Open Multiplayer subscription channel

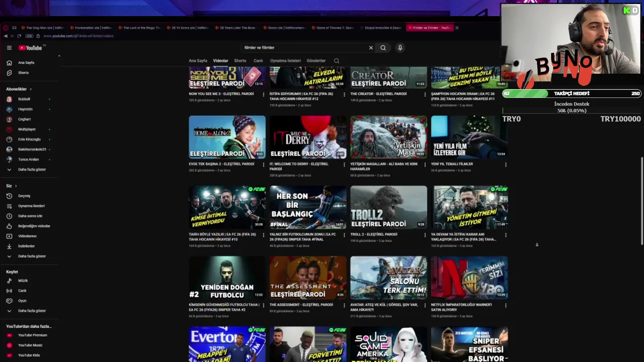pos(26,130)
